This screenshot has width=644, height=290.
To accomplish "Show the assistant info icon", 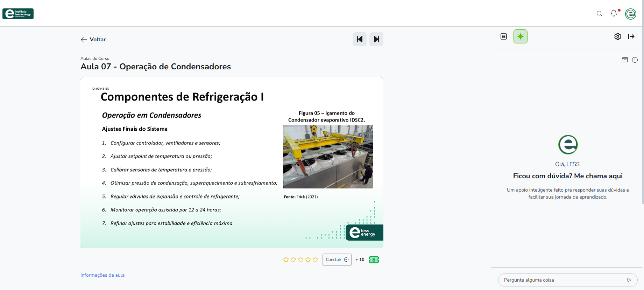I will (x=635, y=60).
